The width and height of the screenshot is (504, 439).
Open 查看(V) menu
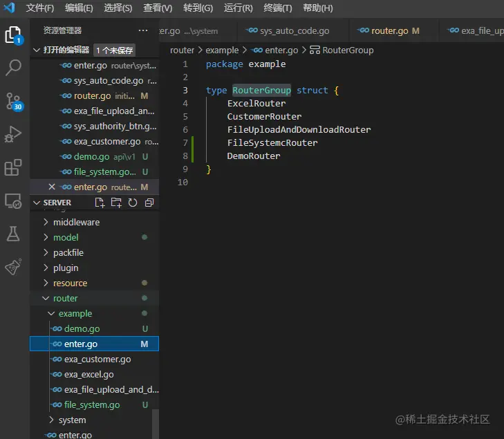click(x=158, y=8)
